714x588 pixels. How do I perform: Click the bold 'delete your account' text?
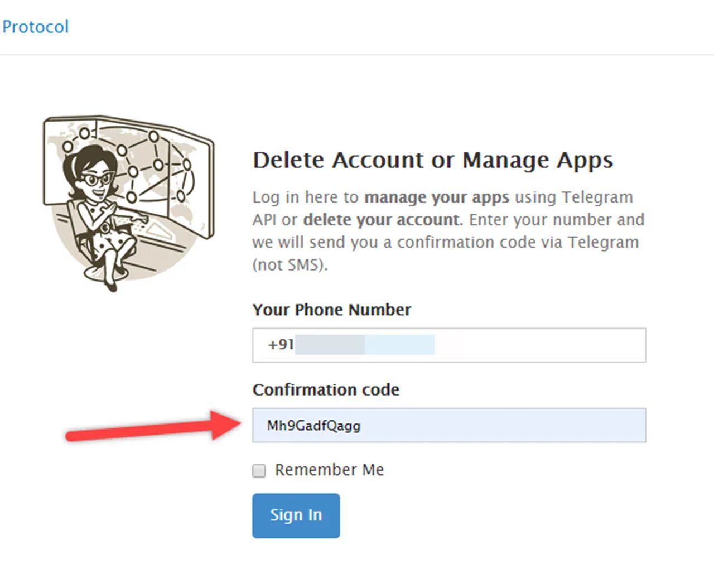coord(382,220)
